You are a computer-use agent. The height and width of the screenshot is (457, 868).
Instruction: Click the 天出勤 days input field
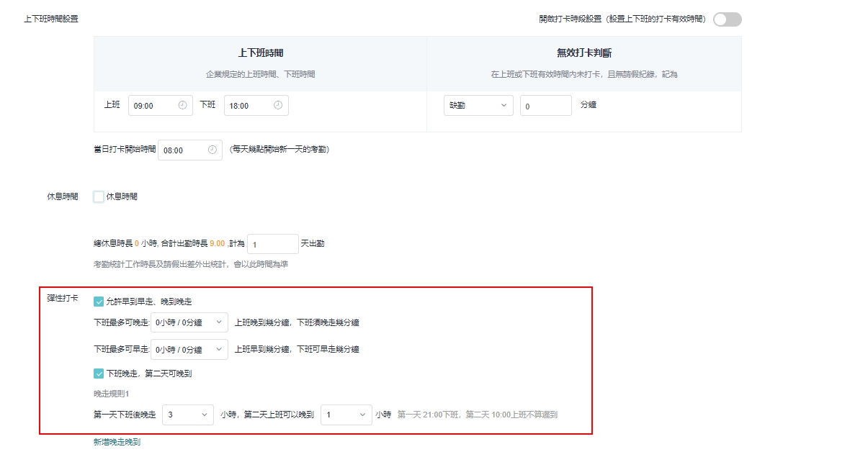click(x=272, y=244)
